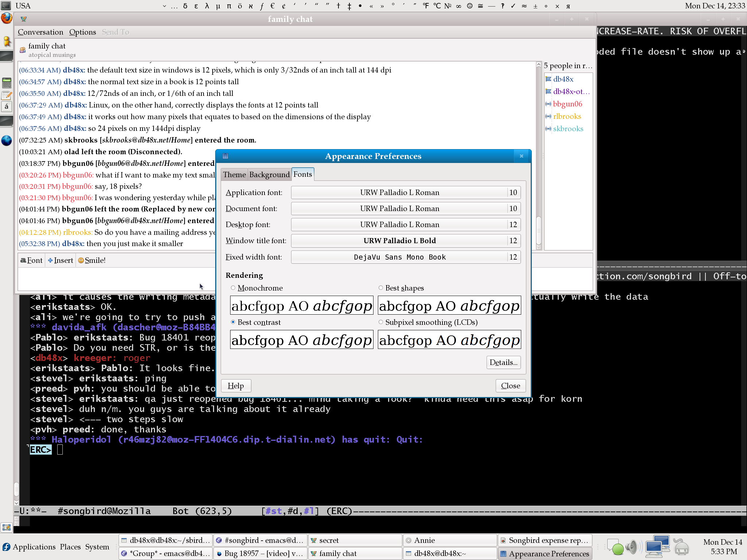Open the Conversation menu

click(x=40, y=32)
